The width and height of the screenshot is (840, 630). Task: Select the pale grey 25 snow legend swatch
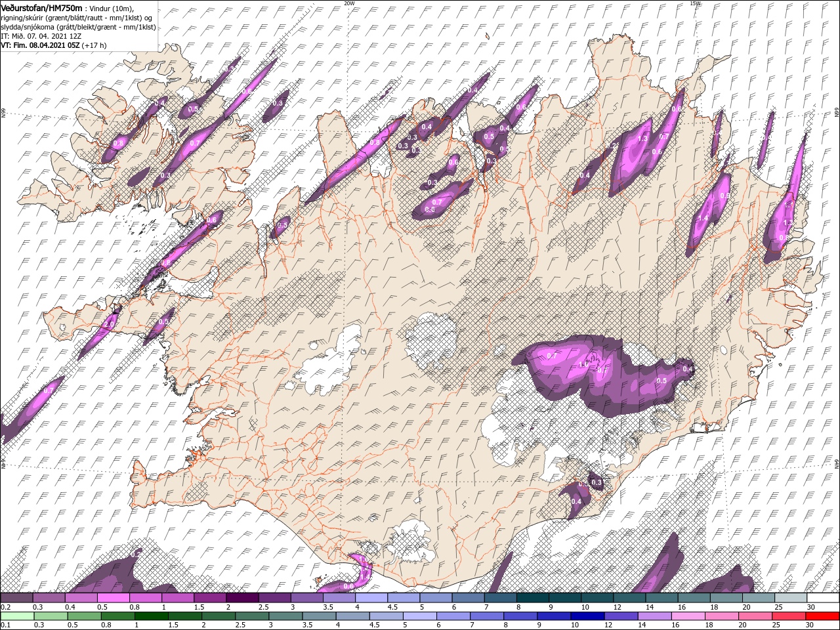pyautogui.click(x=791, y=597)
